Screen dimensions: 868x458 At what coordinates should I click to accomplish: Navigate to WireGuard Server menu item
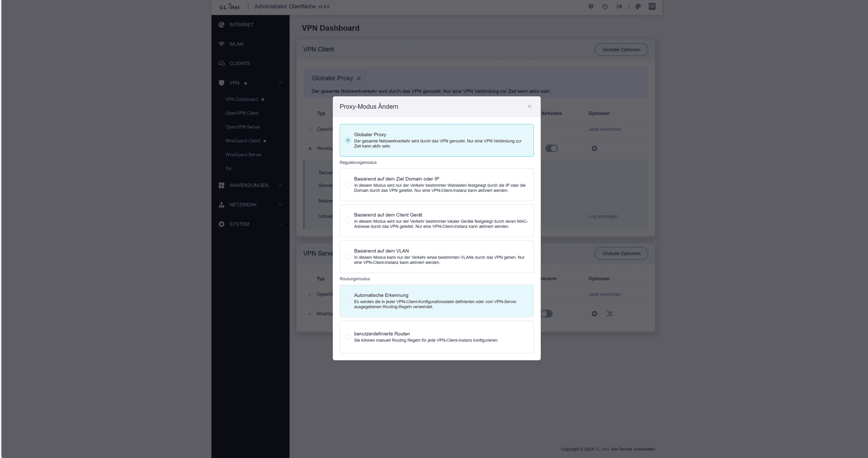(243, 154)
